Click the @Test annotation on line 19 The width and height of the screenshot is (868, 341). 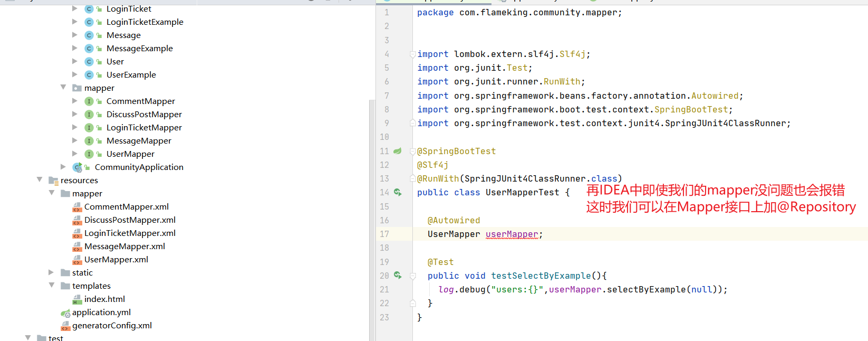[441, 262]
